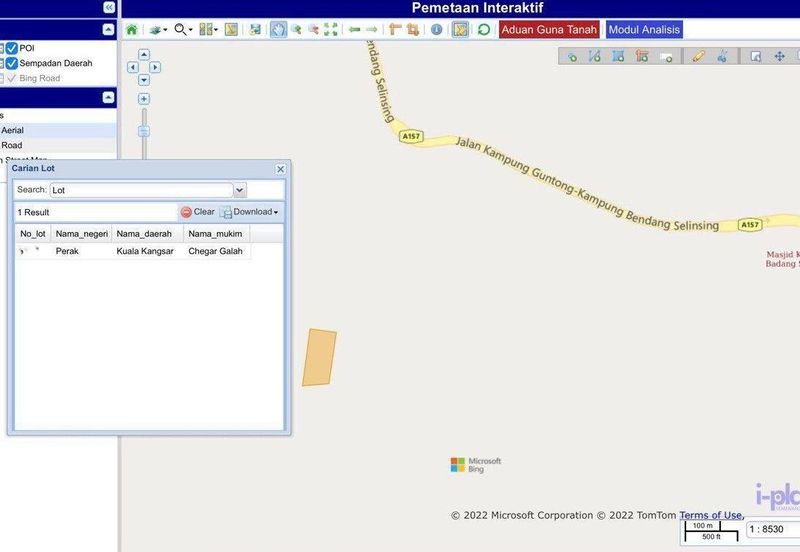
Task: Go to previous map view arrow
Action: 354,30
